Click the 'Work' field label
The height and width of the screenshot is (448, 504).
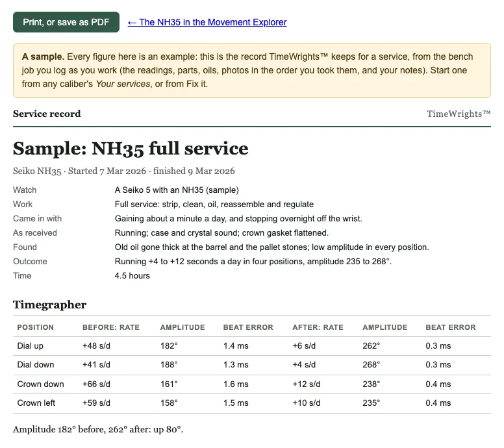coord(23,205)
